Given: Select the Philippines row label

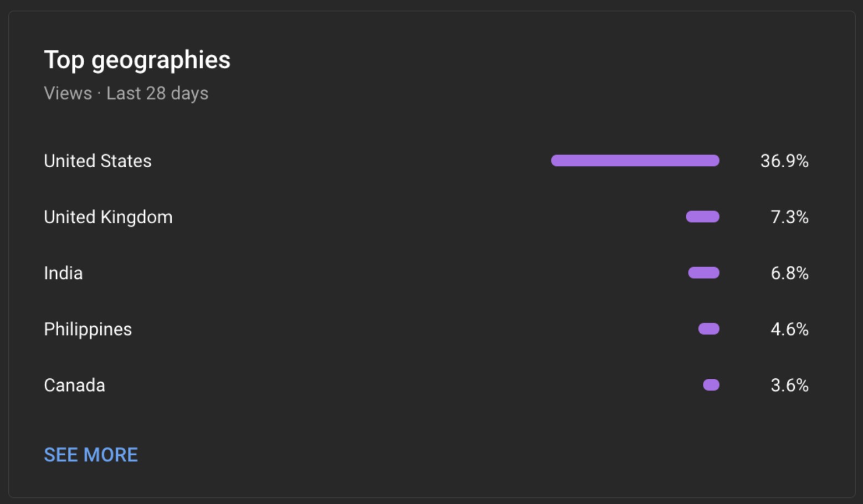Looking at the screenshot, I should tap(88, 330).
